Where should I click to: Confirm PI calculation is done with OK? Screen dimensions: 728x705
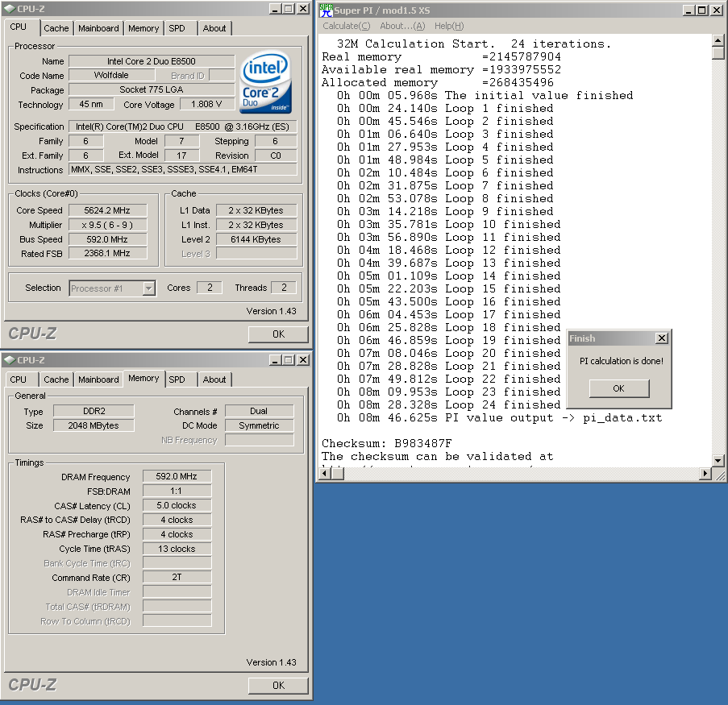(x=619, y=388)
